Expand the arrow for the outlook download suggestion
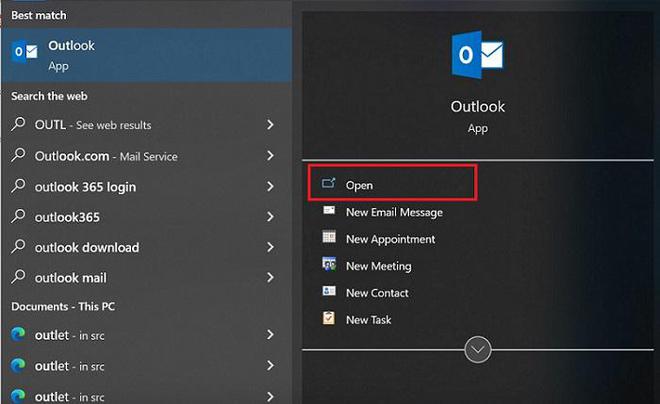This screenshot has height=404, width=660. coord(270,247)
